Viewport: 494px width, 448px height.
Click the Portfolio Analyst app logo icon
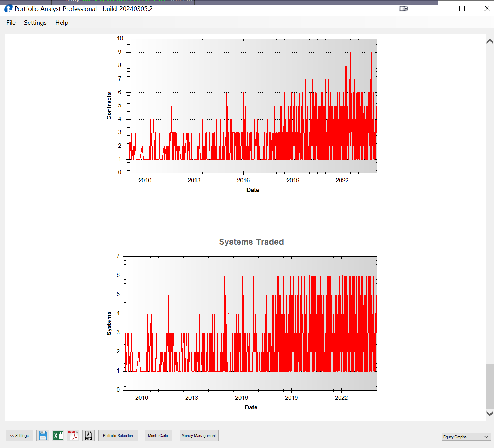[8, 8]
